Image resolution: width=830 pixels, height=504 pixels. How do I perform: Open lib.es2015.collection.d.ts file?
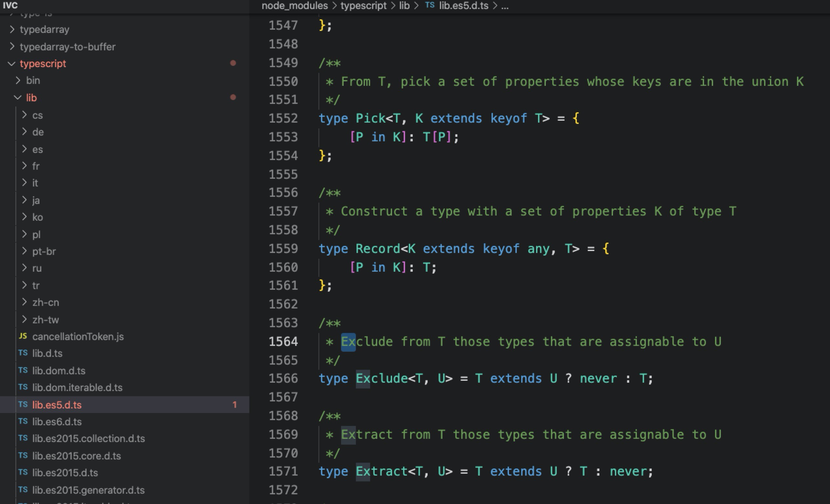(x=88, y=438)
